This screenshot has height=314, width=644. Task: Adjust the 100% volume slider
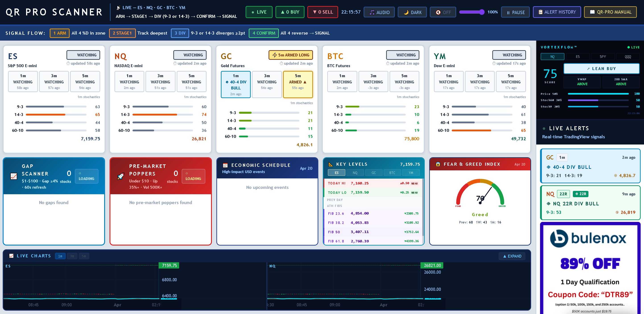click(x=472, y=12)
